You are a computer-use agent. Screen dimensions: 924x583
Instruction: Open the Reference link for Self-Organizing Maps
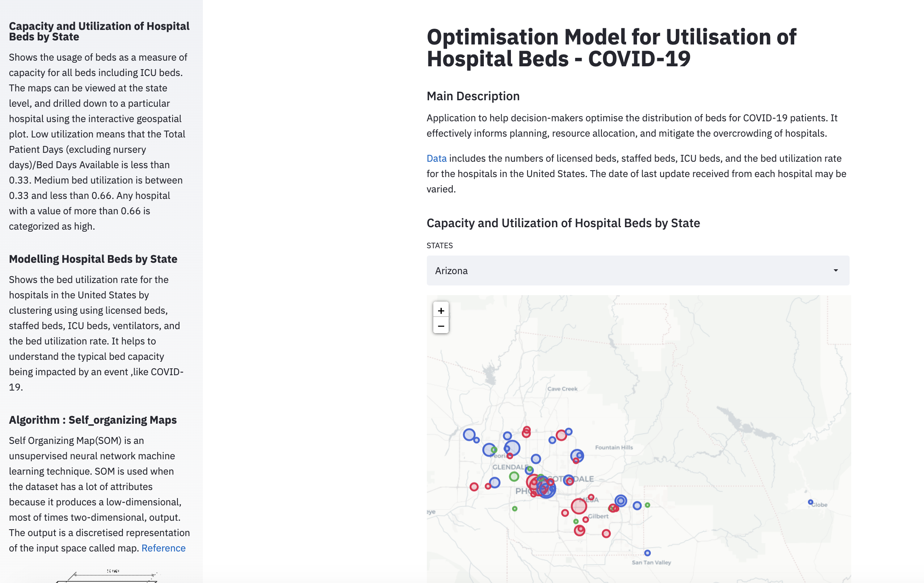click(x=163, y=548)
